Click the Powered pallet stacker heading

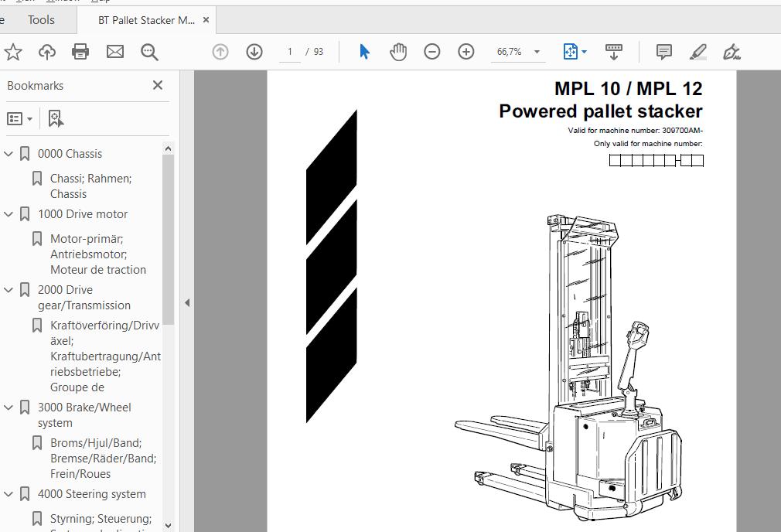601,111
